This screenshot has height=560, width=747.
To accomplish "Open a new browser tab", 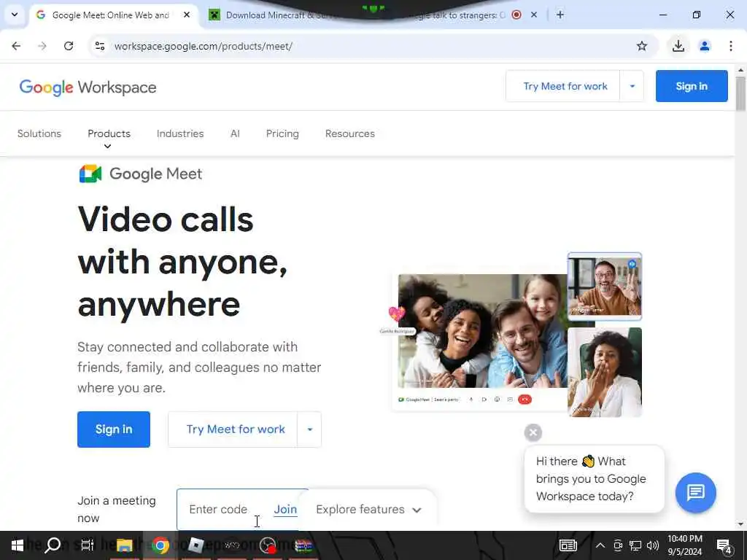I will coord(560,15).
